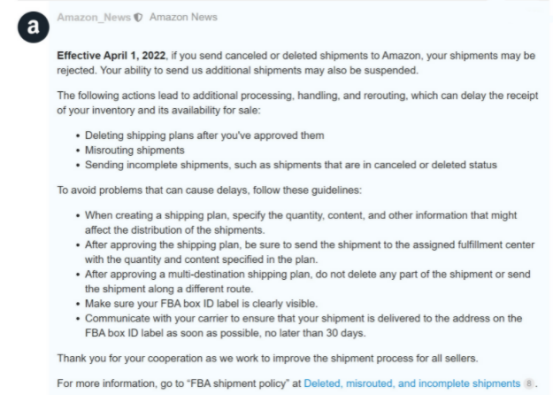Open the Deleted, misrouted, and incomplete shipments link

coord(412,383)
